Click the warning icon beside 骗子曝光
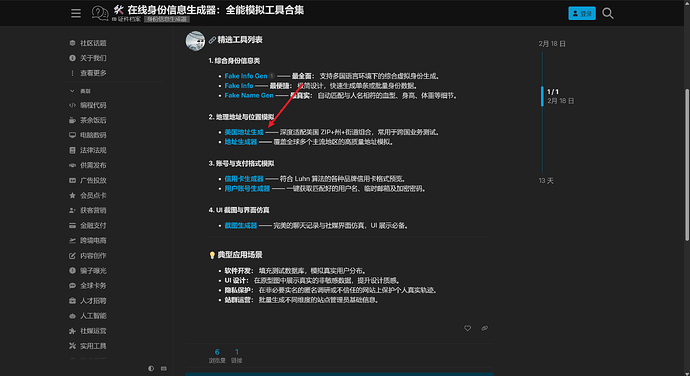Viewport: 690px width, 376px height. tap(72, 270)
